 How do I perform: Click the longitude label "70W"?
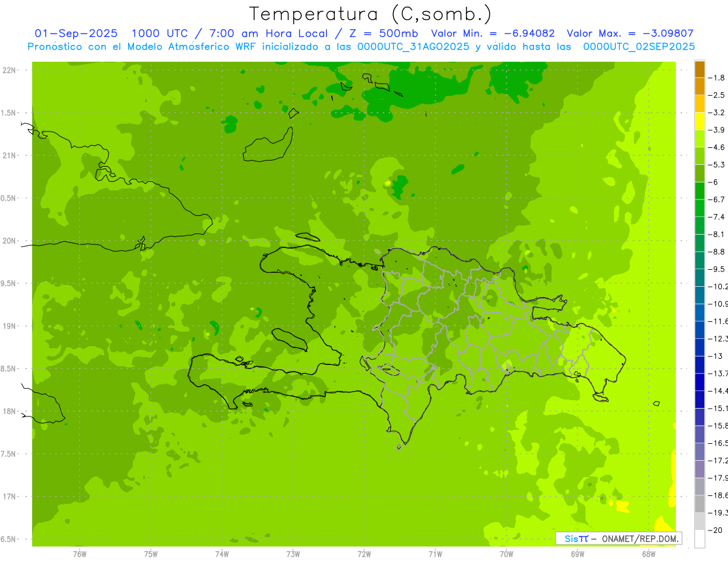click(507, 554)
